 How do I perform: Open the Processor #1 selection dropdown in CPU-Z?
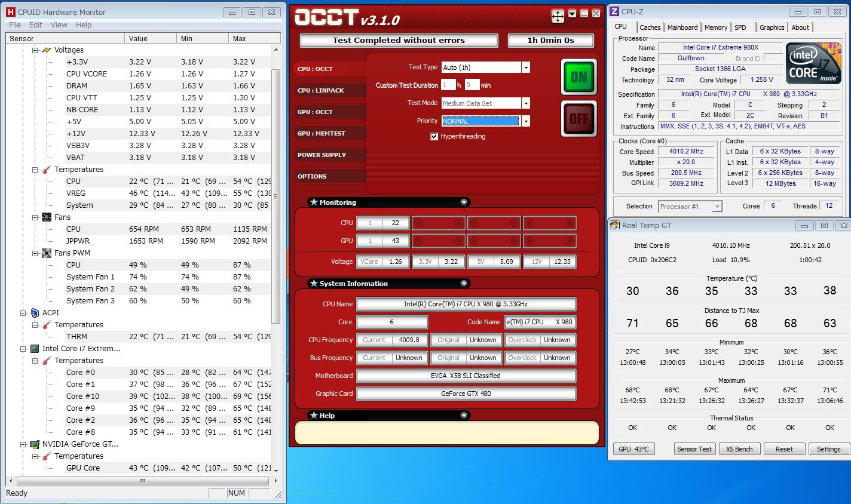point(717,207)
